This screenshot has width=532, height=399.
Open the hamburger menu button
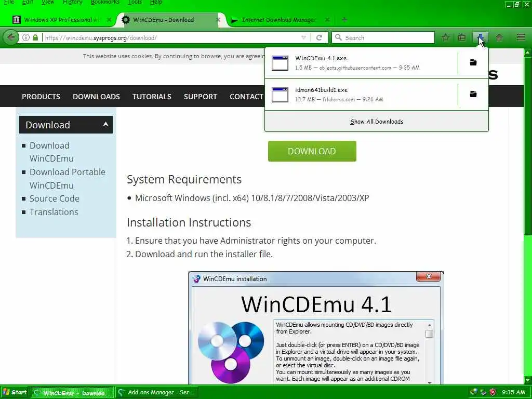coord(521,37)
